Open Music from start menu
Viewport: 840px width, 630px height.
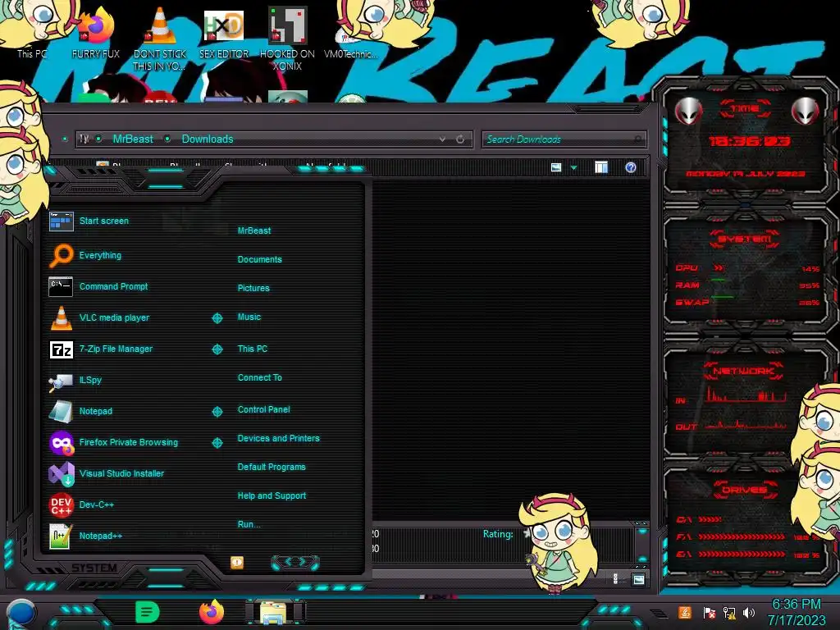tap(249, 317)
